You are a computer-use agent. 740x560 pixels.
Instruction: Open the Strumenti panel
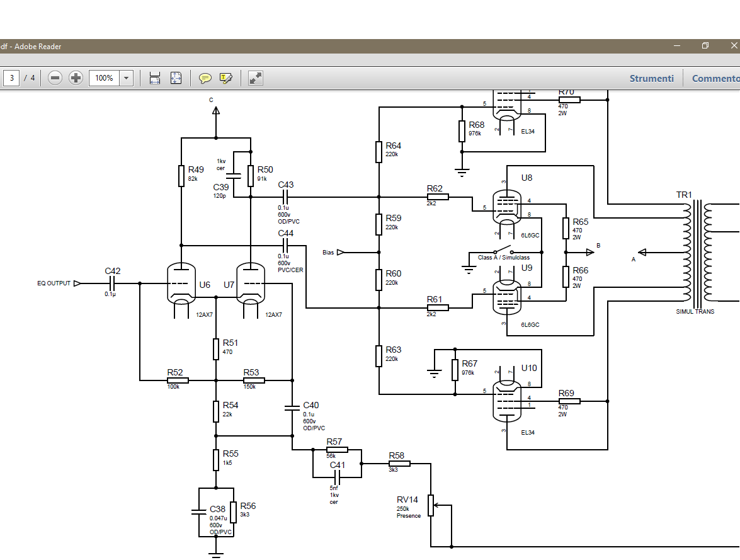point(651,78)
